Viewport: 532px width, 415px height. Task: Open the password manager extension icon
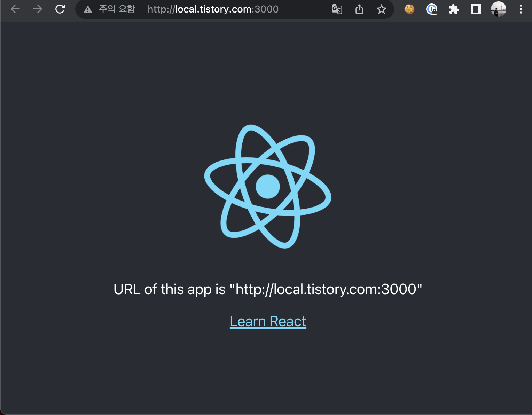(x=432, y=9)
